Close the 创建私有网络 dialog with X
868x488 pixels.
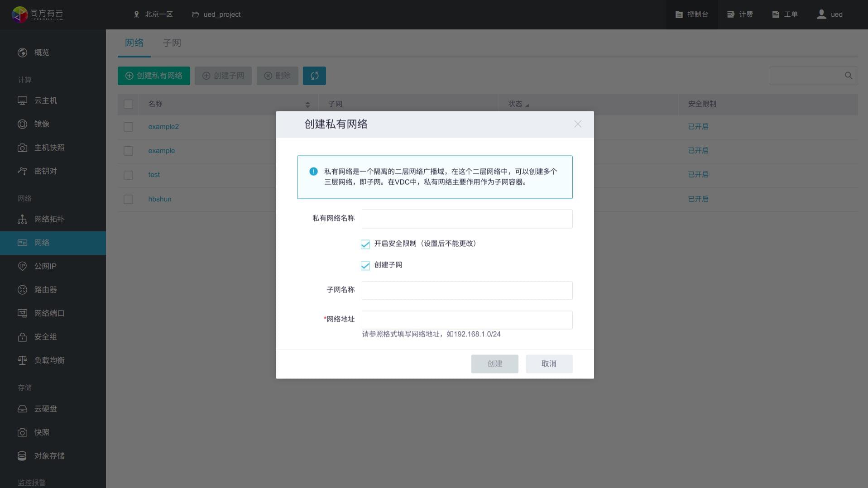click(x=578, y=124)
